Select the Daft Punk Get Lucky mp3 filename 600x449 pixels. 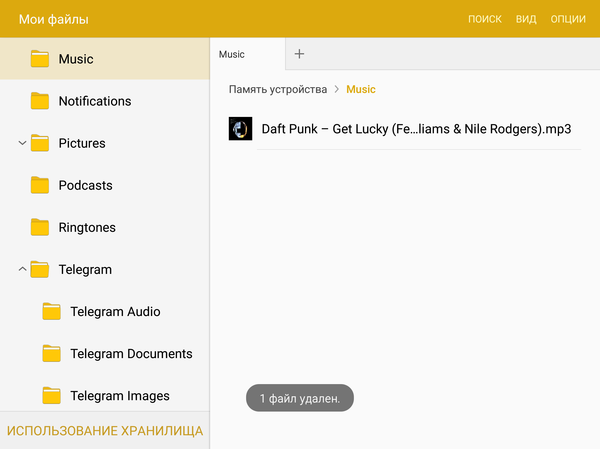click(416, 129)
